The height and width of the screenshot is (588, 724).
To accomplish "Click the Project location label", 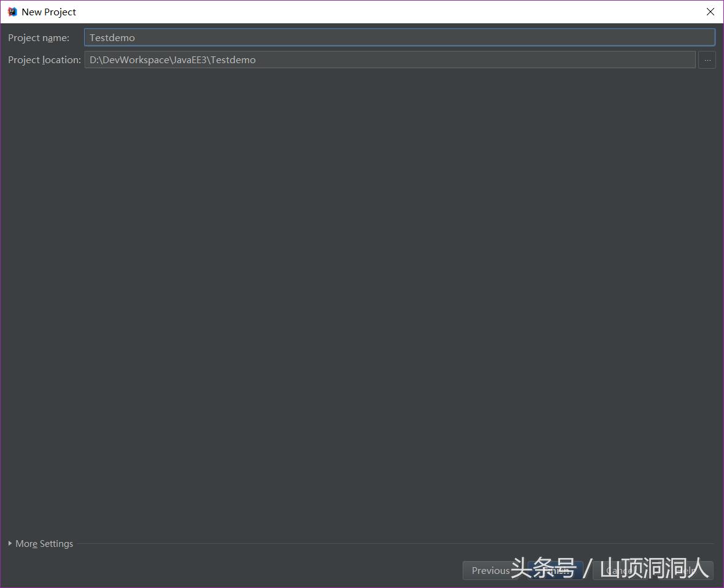I will click(44, 59).
